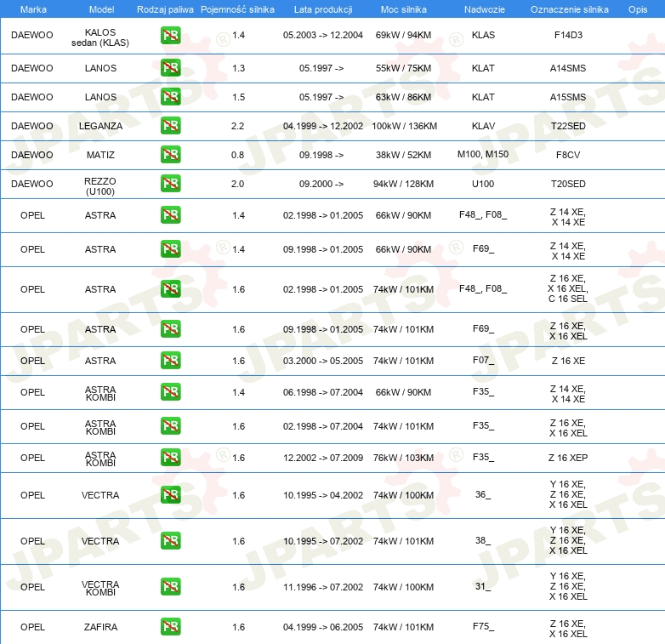The width and height of the screenshot is (665, 644).
Task: Click fuel icon in LEGANZA row
Action: click(x=170, y=126)
